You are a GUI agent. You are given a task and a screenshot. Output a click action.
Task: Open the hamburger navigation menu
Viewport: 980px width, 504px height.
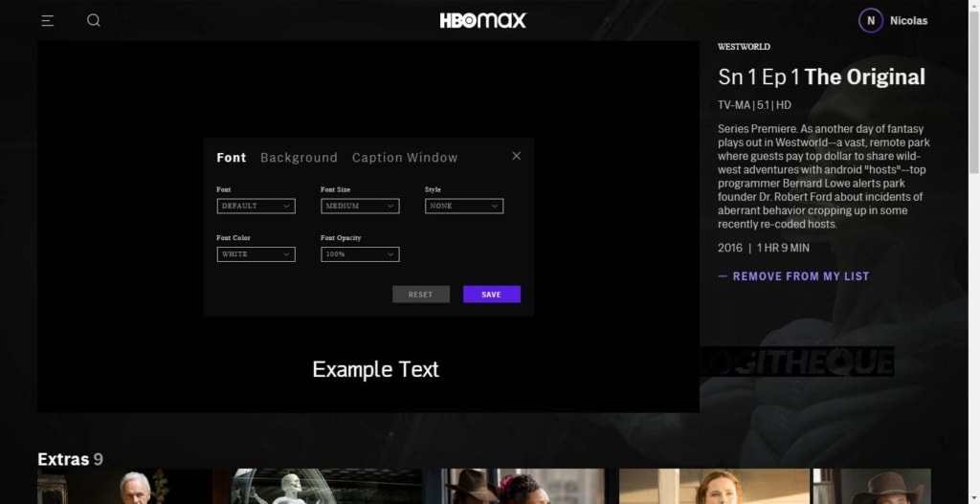[48, 21]
